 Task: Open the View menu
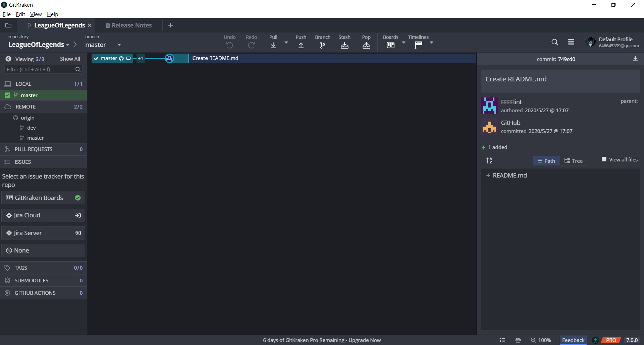point(36,14)
